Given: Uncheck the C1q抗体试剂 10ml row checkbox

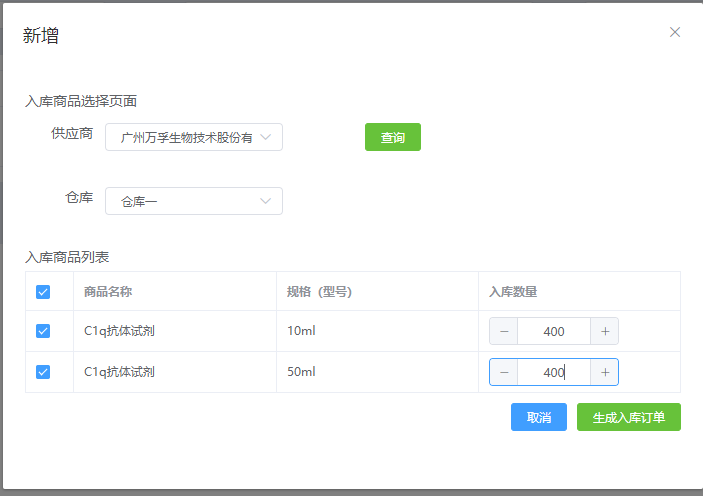Looking at the screenshot, I should point(43,331).
